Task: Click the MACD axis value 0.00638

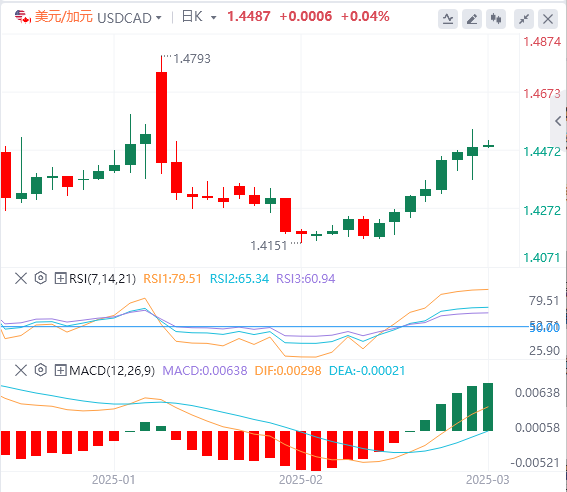Action: click(537, 393)
